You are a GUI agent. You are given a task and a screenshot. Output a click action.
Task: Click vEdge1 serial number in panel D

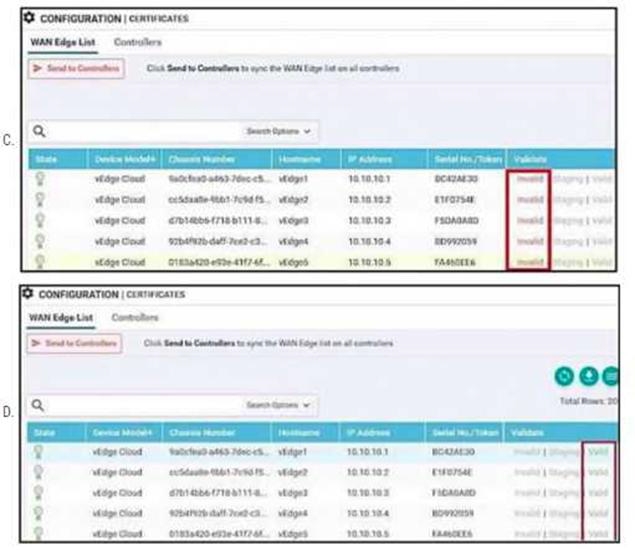tap(454, 452)
